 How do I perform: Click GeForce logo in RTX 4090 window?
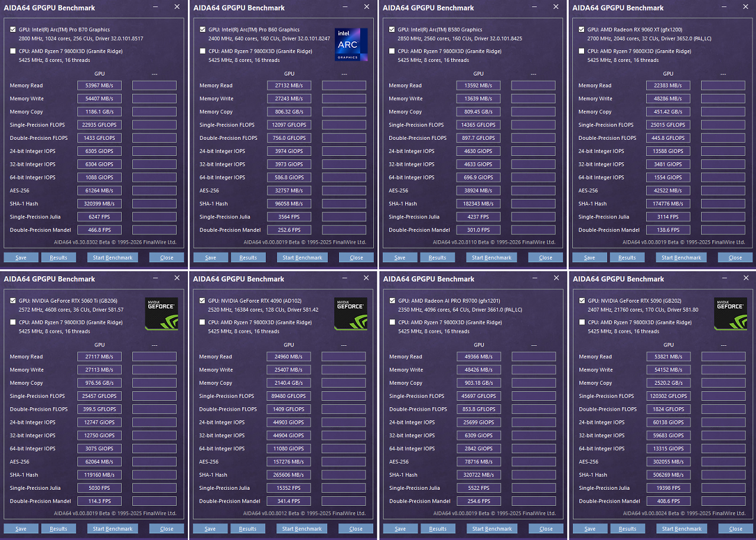pyautogui.click(x=351, y=313)
